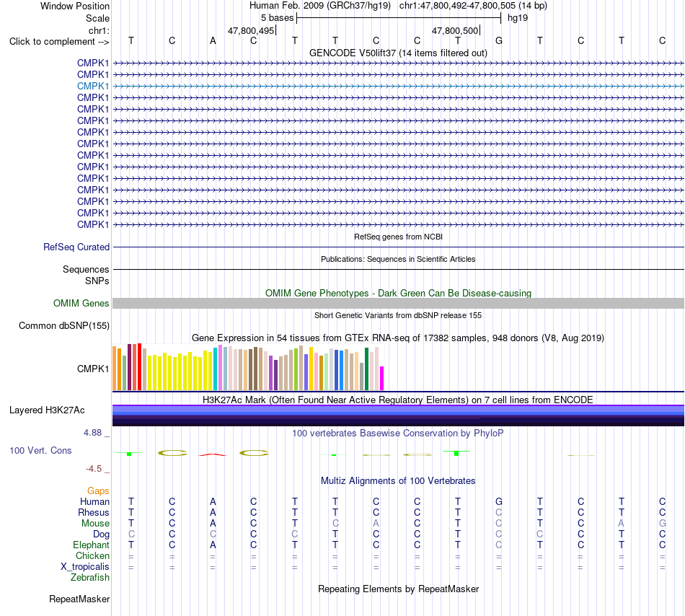Click the red A logo in the PhyloP track
The width and height of the screenshot is (685, 616).
click(x=213, y=455)
